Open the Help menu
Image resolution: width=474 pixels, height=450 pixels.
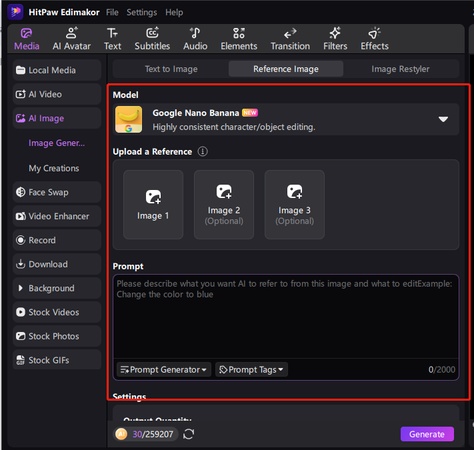pyautogui.click(x=174, y=12)
